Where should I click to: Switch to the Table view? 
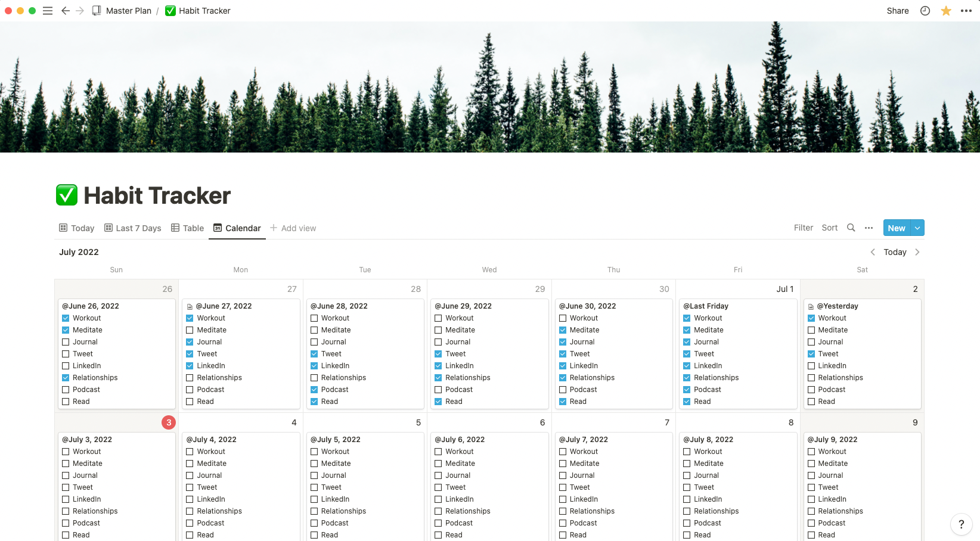[188, 228]
